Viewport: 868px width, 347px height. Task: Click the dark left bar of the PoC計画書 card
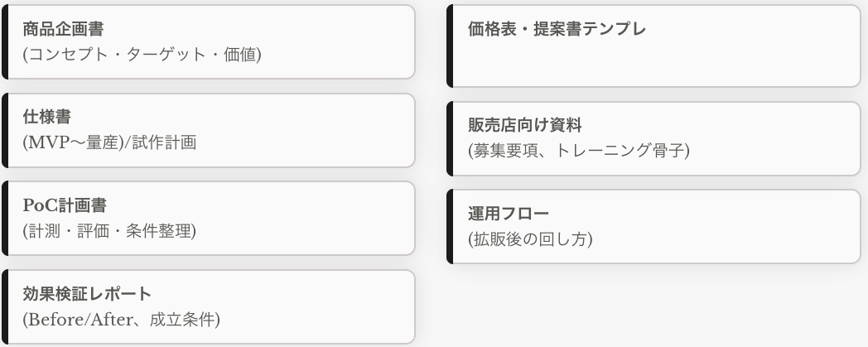[4, 219]
